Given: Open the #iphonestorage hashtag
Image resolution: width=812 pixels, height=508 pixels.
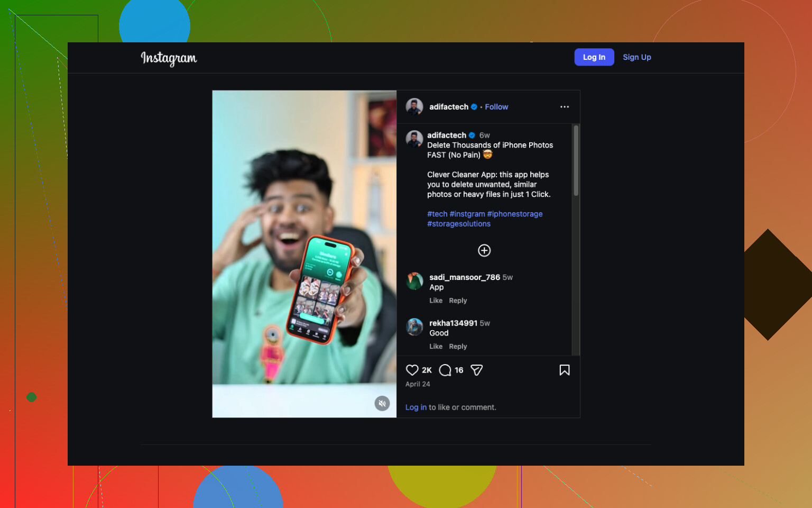Looking at the screenshot, I should (x=515, y=214).
